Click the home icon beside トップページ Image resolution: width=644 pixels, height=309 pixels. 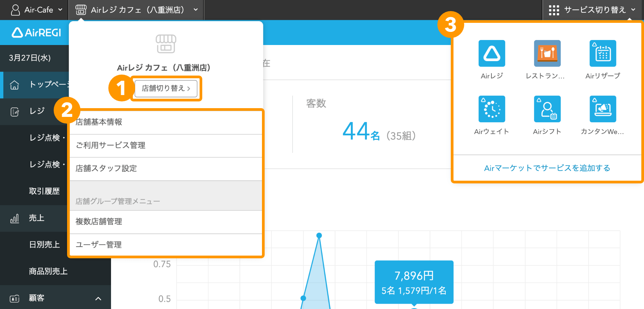click(14, 85)
